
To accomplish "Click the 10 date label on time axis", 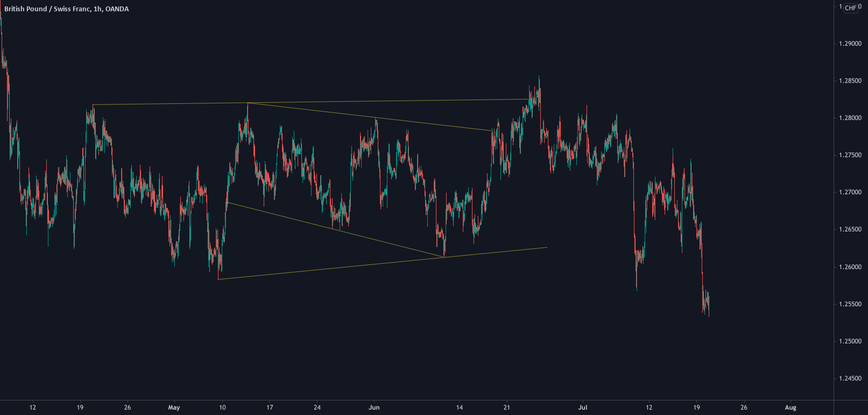I will pyautogui.click(x=222, y=407).
